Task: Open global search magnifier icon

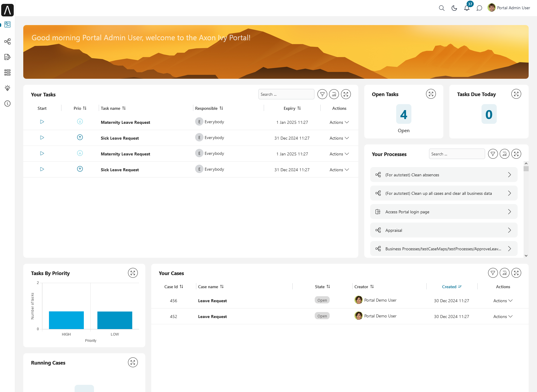Action: coord(442,8)
